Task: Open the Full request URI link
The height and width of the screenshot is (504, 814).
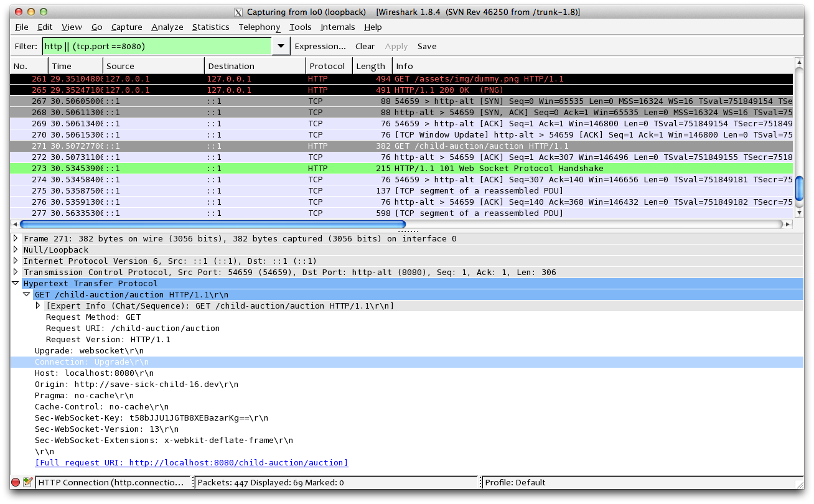Action: pyautogui.click(x=191, y=463)
